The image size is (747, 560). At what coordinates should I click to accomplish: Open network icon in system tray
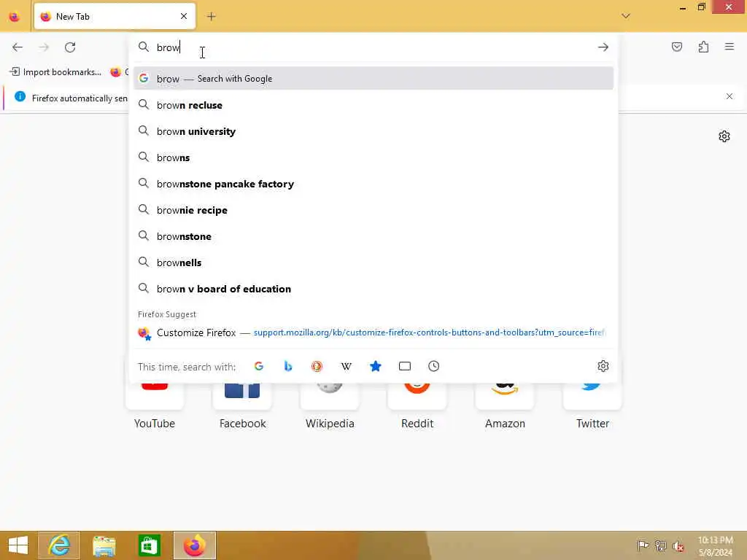pos(660,545)
